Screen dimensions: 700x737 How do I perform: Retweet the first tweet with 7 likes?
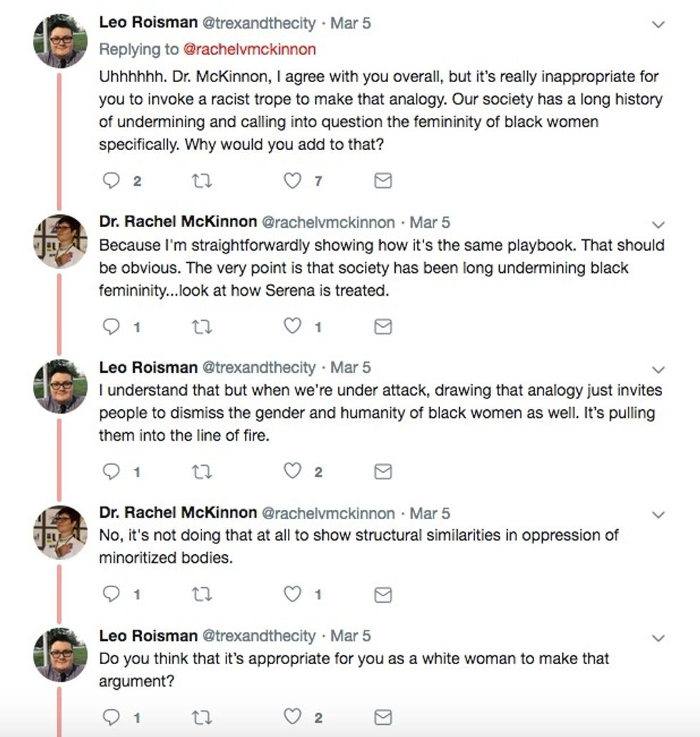point(202,181)
